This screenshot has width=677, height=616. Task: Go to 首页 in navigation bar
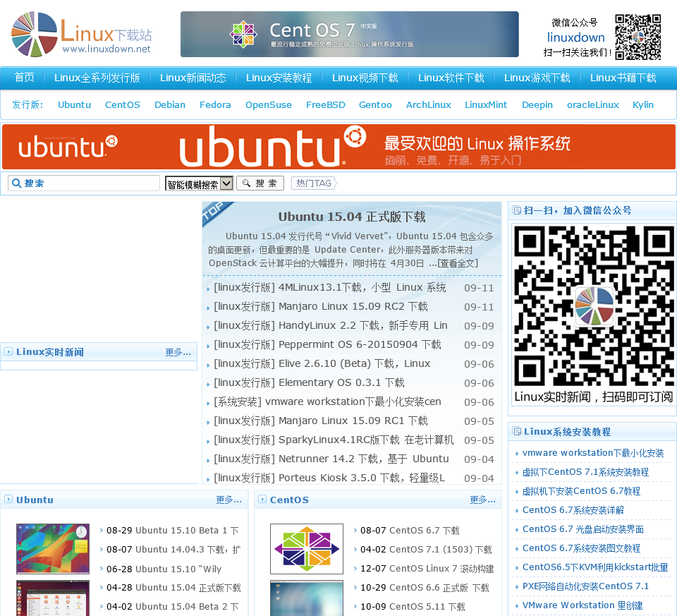coord(24,78)
